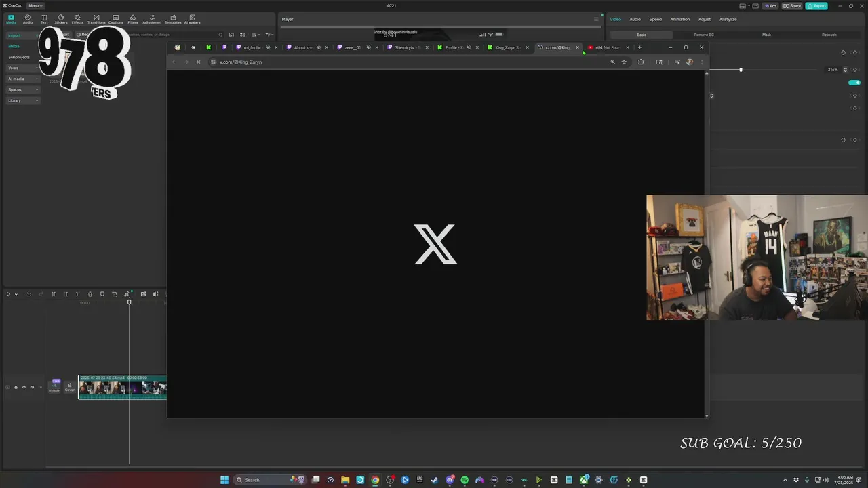Click the reset arrow icon in the Video panel
Screen dimensions: 868x488
tap(843, 52)
